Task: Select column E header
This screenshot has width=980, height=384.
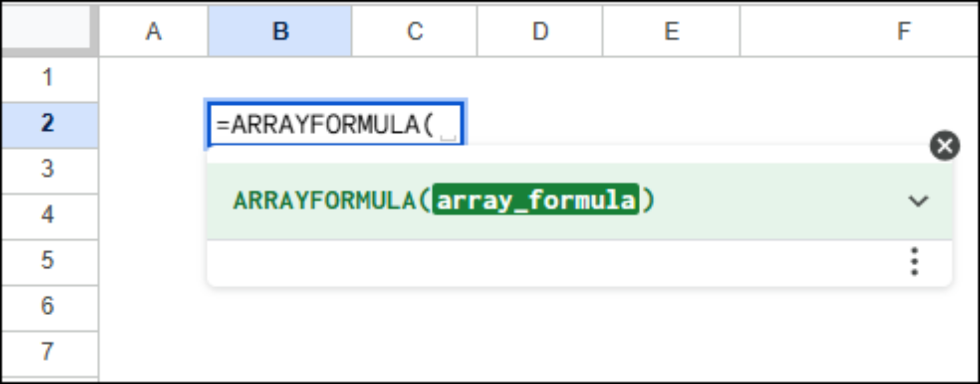Action: (671, 32)
